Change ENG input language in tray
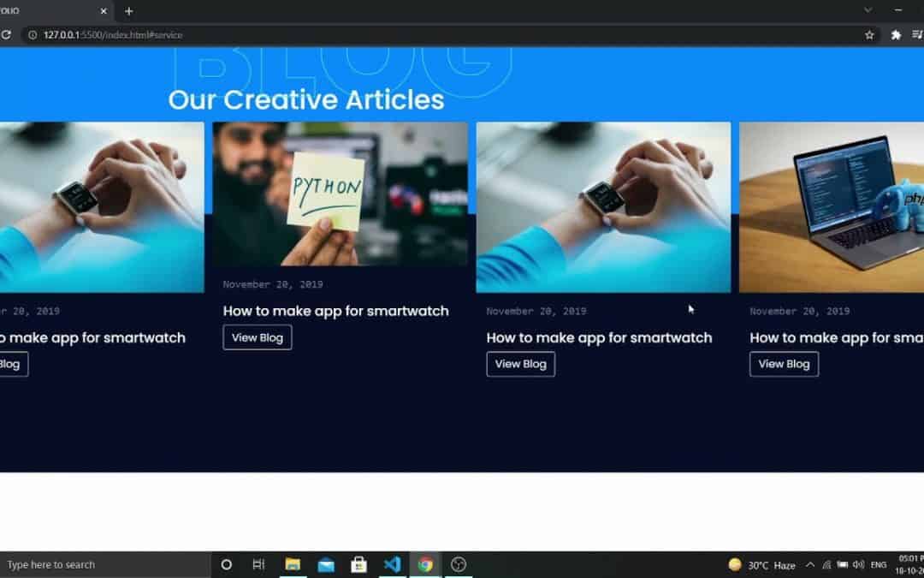This screenshot has width=924, height=578. click(x=879, y=565)
